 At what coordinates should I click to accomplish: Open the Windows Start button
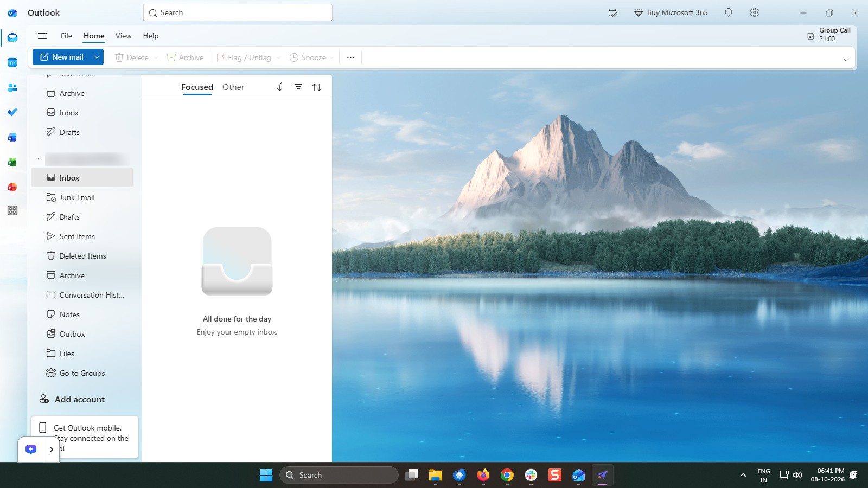pyautogui.click(x=266, y=475)
